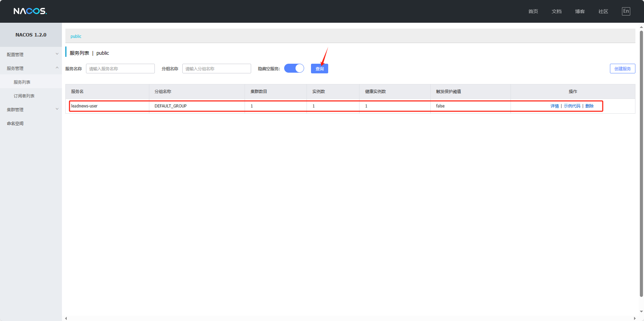The height and width of the screenshot is (321, 644).
Task: Open 社区 in the top navigation
Action: (x=603, y=11)
